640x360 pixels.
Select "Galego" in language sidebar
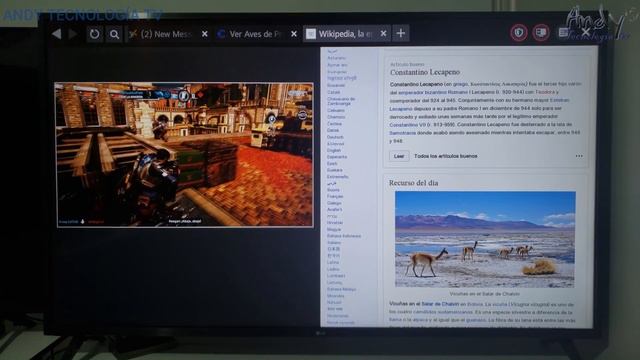(334, 203)
